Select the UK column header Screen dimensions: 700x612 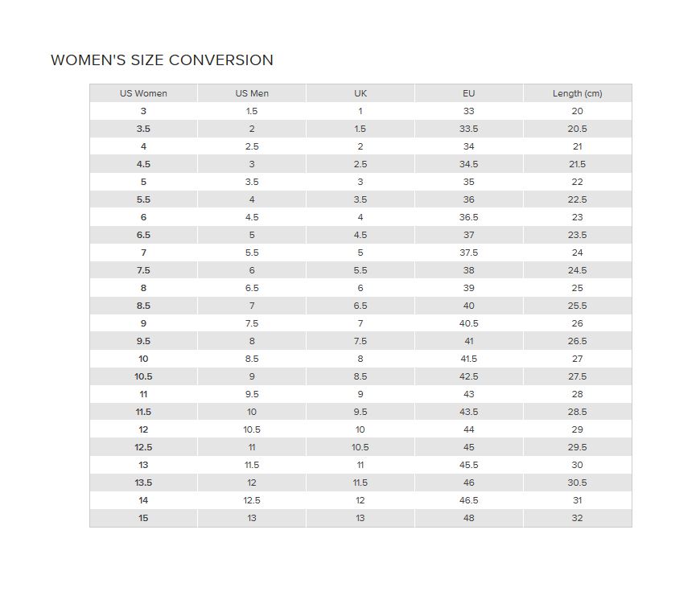(360, 93)
